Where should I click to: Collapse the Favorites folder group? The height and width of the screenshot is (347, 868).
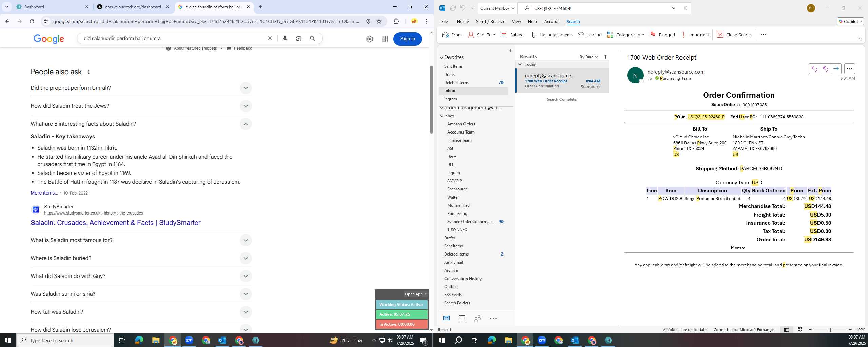click(x=442, y=58)
